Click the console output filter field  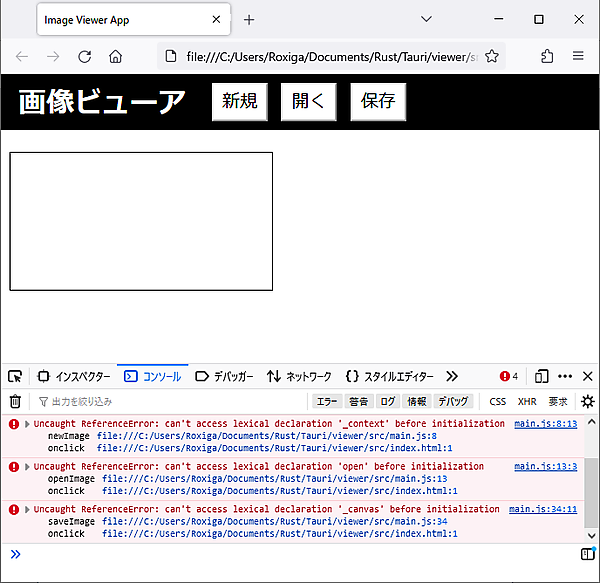point(170,402)
